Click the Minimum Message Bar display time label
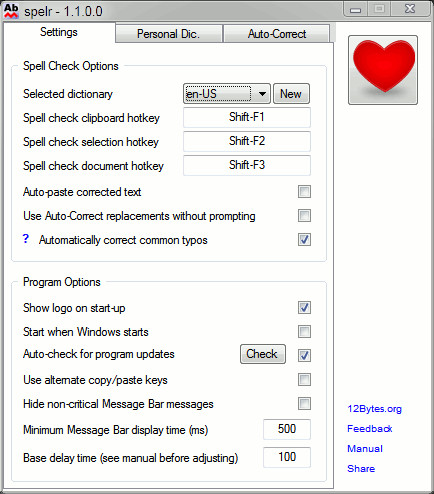The height and width of the screenshot is (494, 434). (x=115, y=430)
